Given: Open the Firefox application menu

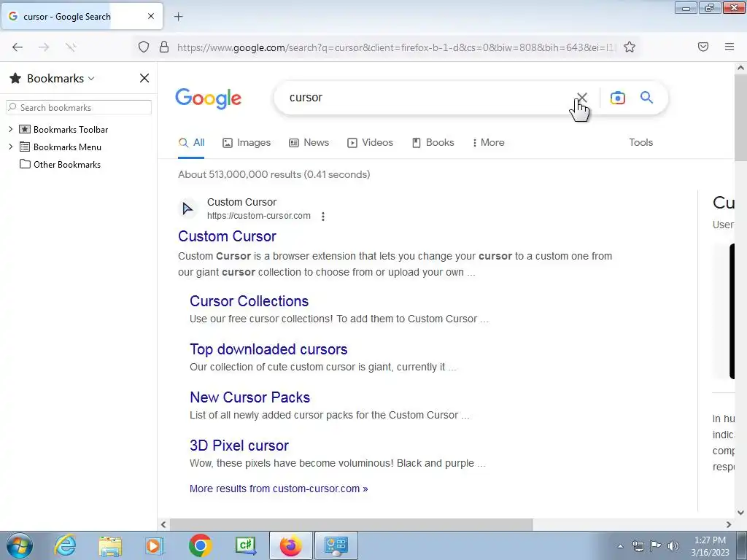Looking at the screenshot, I should [x=729, y=47].
